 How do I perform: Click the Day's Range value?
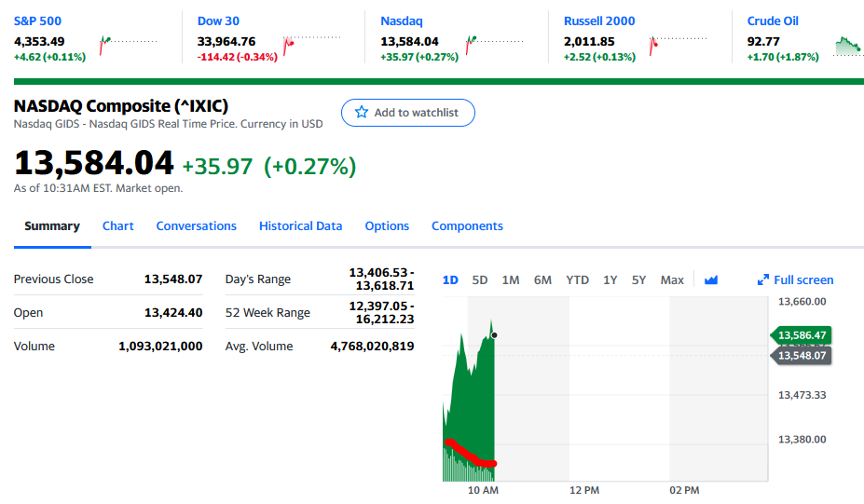coord(381,279)
